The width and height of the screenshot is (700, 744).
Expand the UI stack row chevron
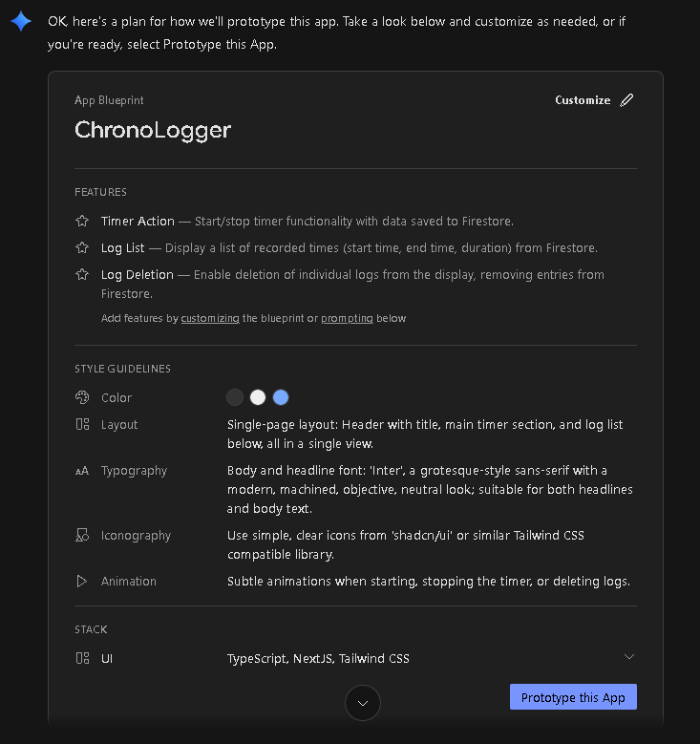[628, 657]
